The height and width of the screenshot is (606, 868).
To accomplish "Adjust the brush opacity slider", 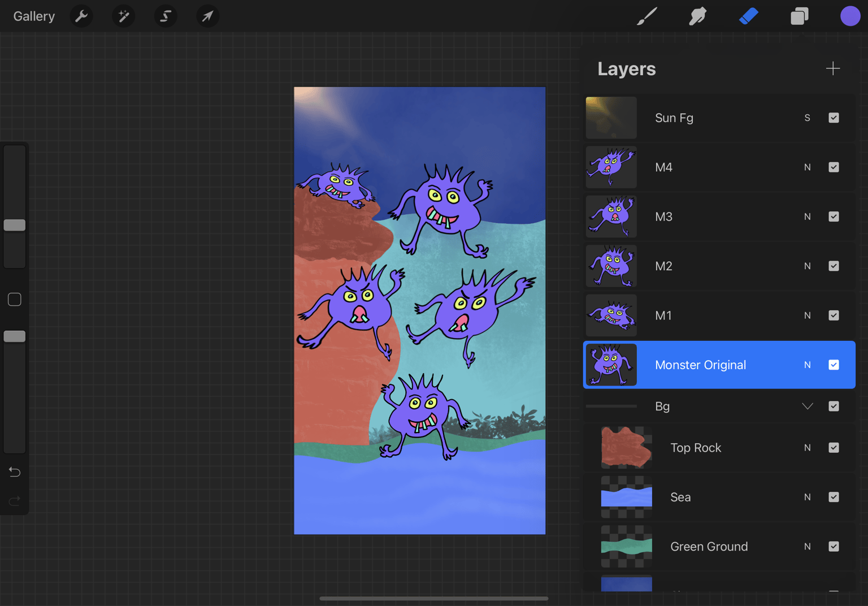I will coord(15,336).
